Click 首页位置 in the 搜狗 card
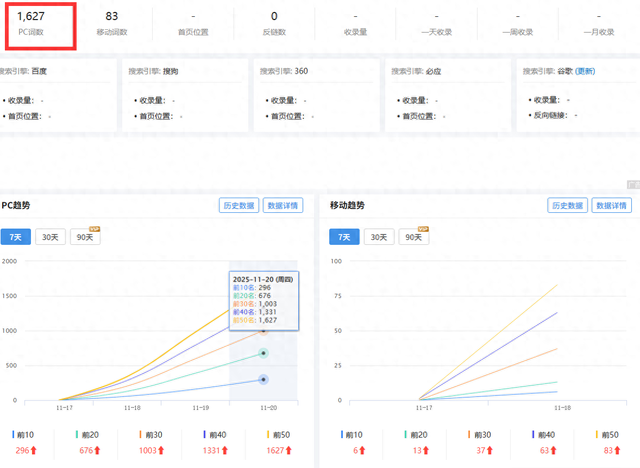The height and width of the screenshot is (468, 640). point(156,116)
